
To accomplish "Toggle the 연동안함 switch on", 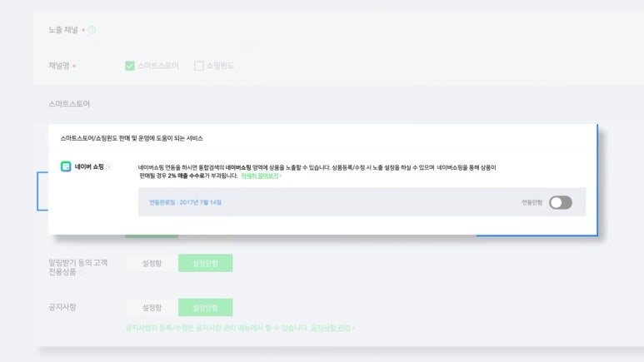I will (x=561, y=202).
